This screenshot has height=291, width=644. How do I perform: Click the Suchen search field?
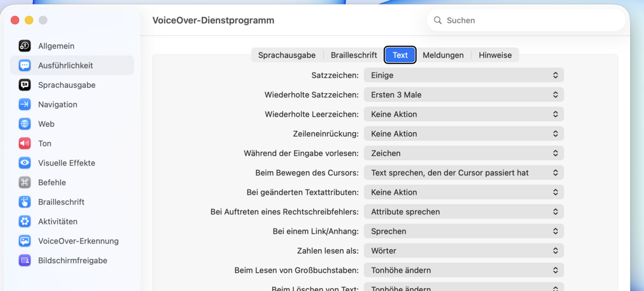click(x=526, y=20)
